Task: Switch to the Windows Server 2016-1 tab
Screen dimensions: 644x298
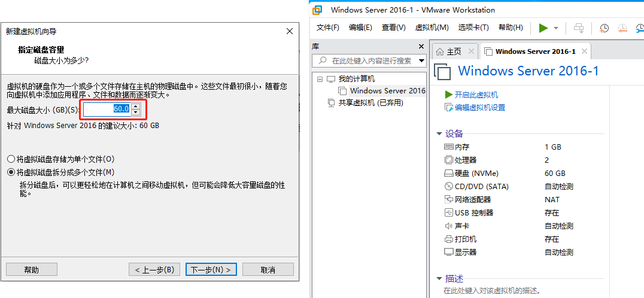Action: (535, 51)
